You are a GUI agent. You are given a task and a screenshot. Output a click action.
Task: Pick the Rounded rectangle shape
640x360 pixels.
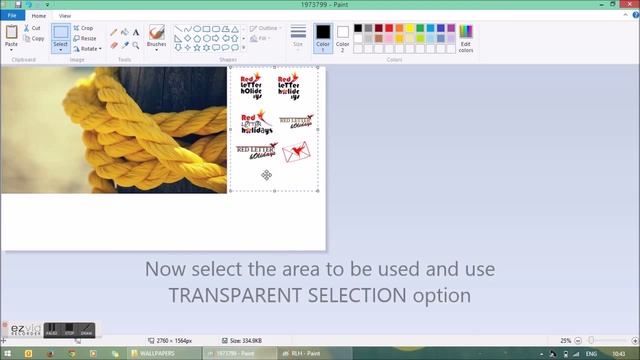[x=216, y=29]
